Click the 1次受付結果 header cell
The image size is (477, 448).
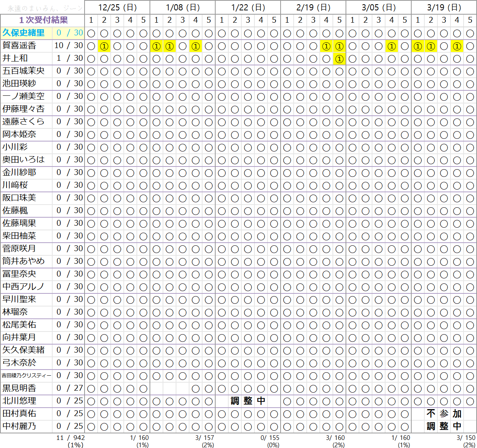click(43, 20)
